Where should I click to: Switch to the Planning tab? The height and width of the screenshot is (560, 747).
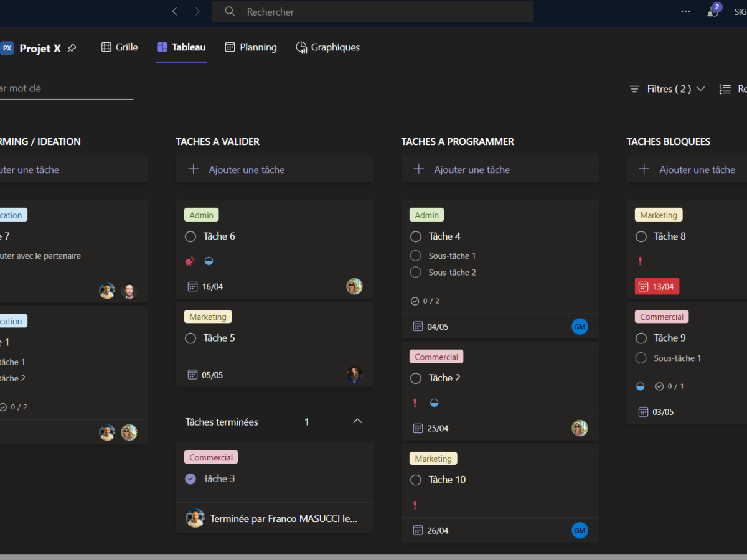pos(251,47)
